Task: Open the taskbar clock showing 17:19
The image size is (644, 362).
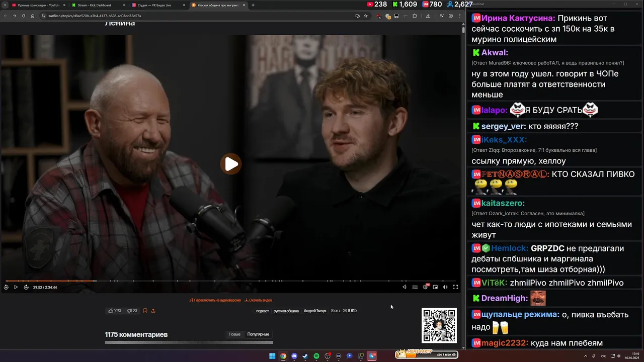Action: click(x=631, y=356)
